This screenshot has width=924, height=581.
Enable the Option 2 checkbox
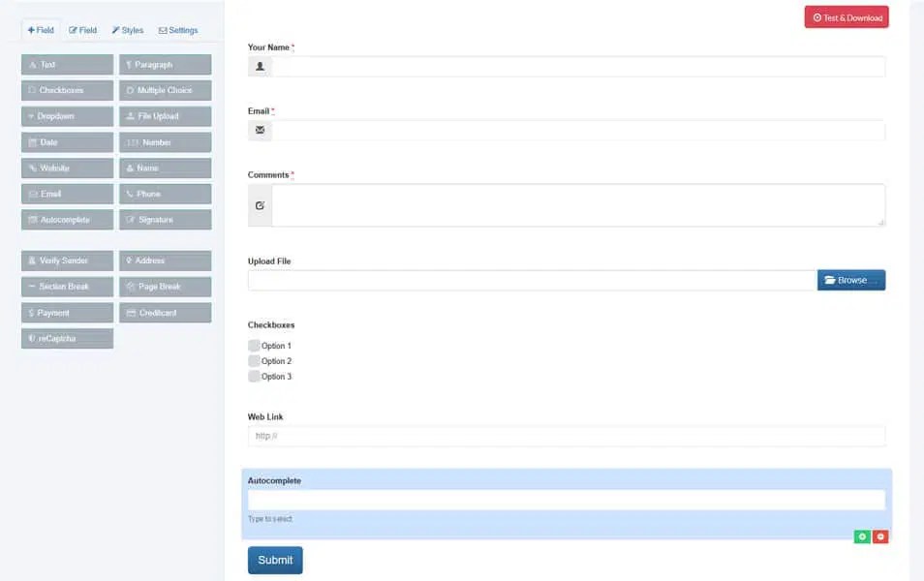click(253, 360)
